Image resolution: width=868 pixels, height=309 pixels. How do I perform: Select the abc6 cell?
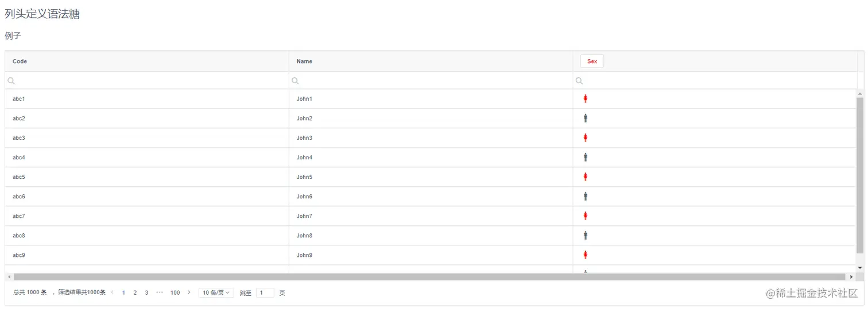coord(147,196)
